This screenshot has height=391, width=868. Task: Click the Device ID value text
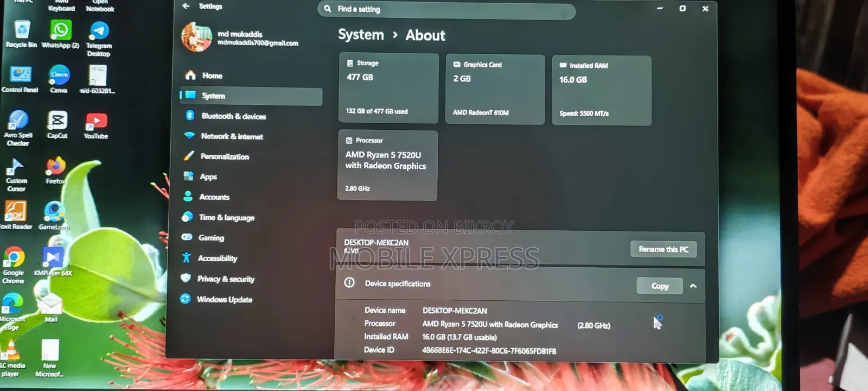(489, 351)
